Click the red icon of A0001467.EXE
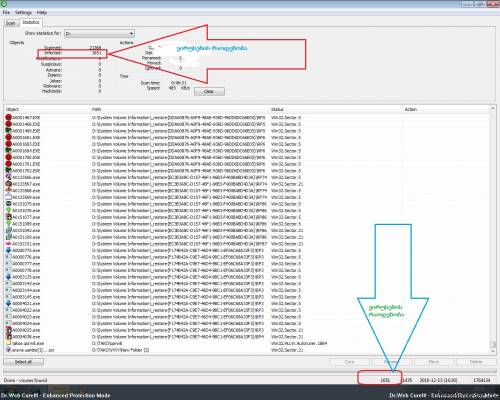 8,117
